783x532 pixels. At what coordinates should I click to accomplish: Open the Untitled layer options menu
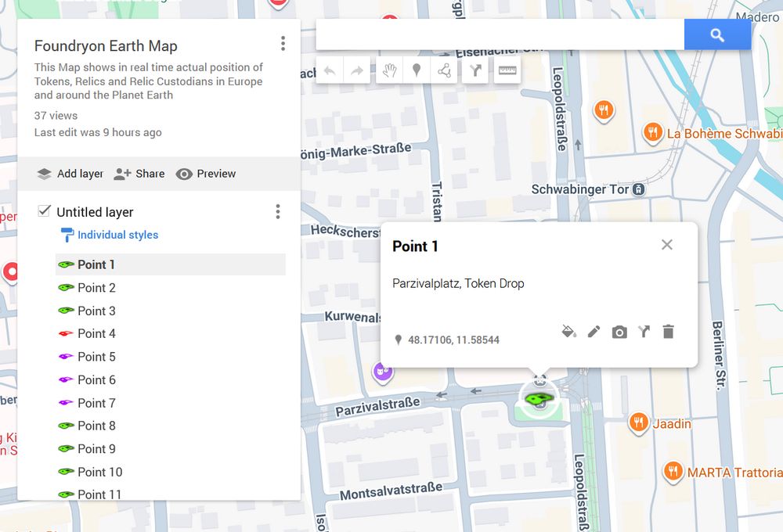click(278, 211)
